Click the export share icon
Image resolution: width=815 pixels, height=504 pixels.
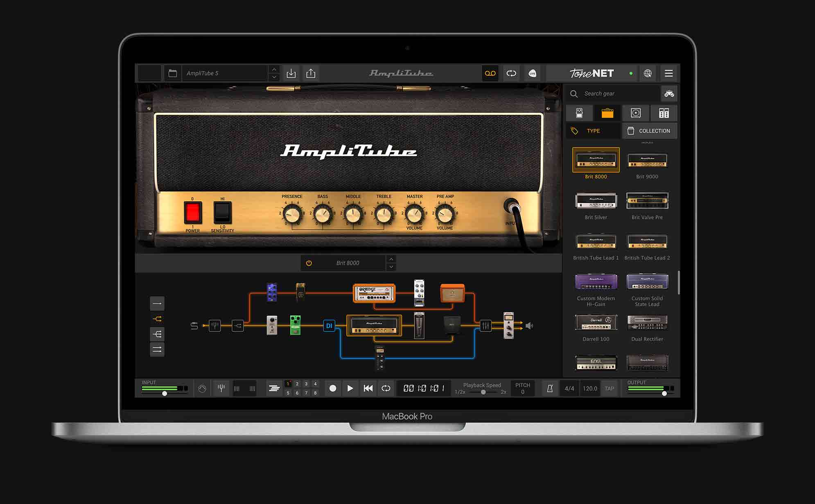311,73
